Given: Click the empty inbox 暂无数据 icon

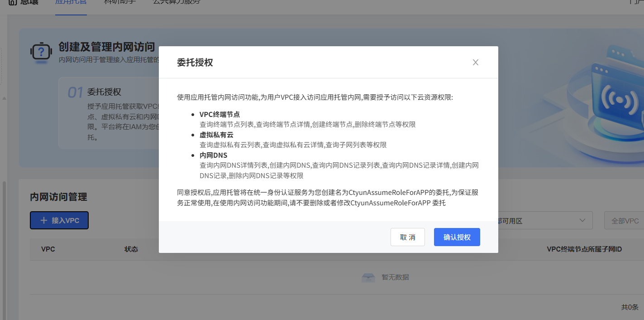Looking at the screenshot, I should click(368, 277).
